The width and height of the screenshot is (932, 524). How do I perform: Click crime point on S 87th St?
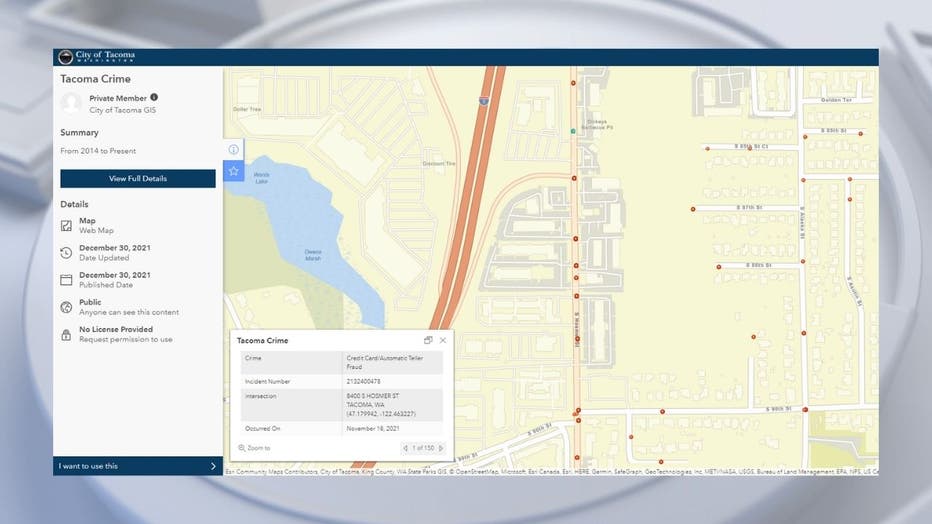click(x=693, y=209)
